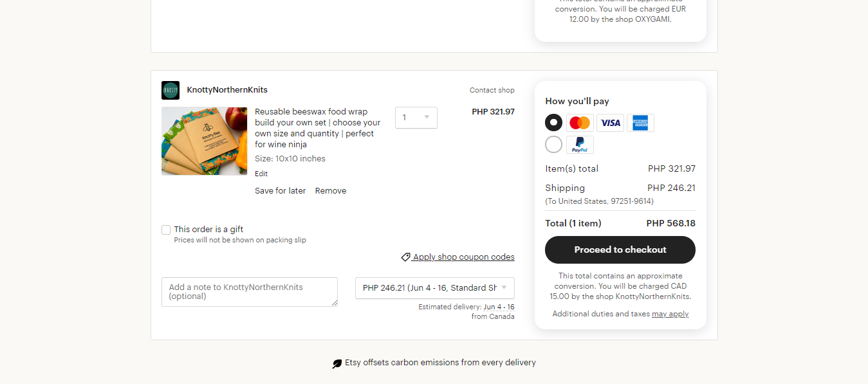The height and width of the screenshot is (391, 868).
Task: Click the Contact shop link
Action: click(492, 91)
